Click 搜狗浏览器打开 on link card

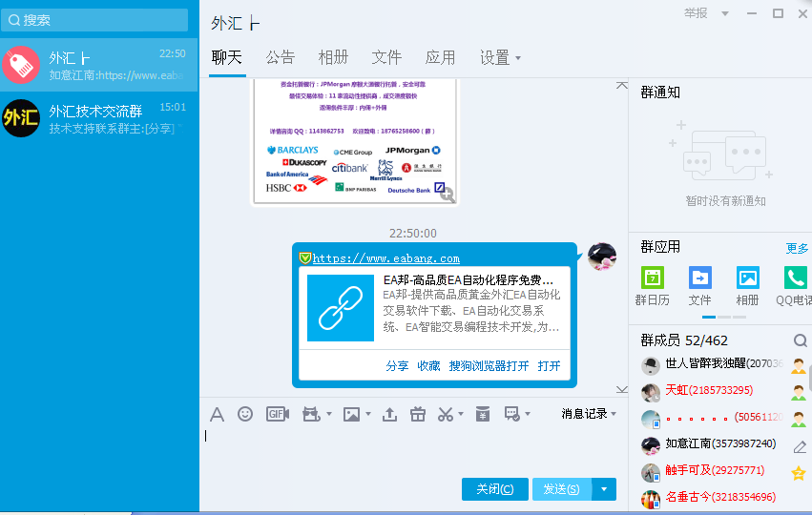pos(489,366)
